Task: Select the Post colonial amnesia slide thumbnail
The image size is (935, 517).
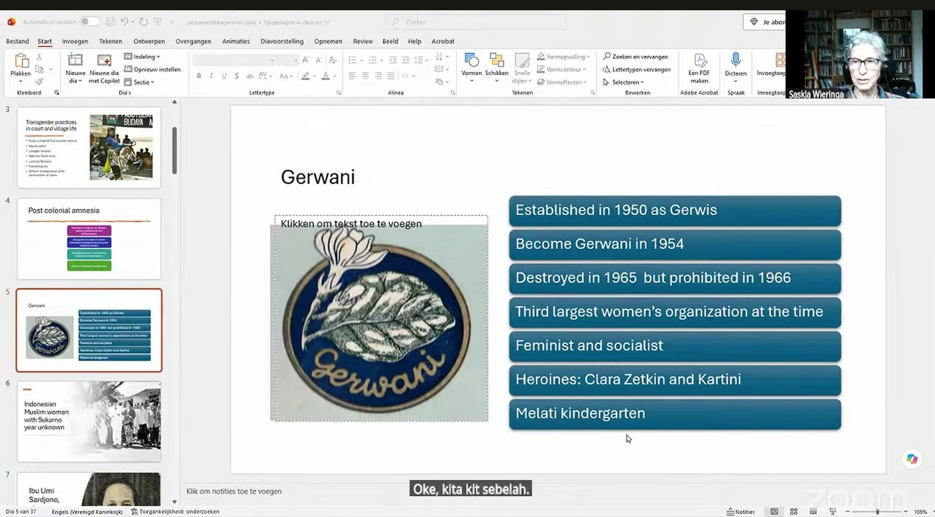Action: coord(89,239)
